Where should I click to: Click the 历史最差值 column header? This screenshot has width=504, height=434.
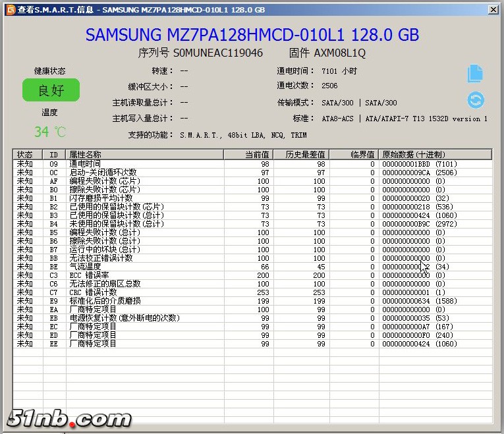302,154
